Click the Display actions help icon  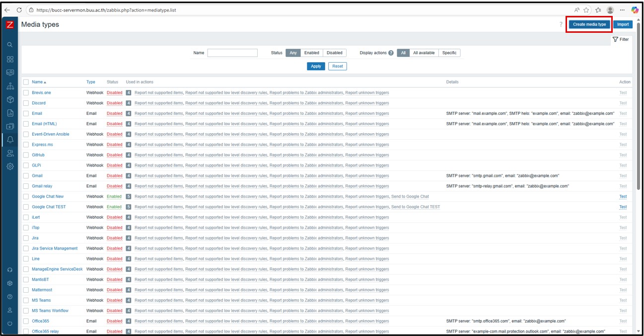[x=391, y=53]
